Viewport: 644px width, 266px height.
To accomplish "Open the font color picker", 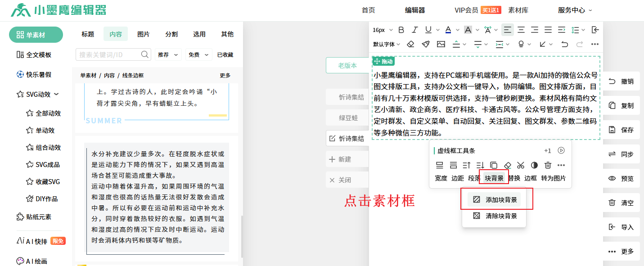I will (x=448, y=30).
